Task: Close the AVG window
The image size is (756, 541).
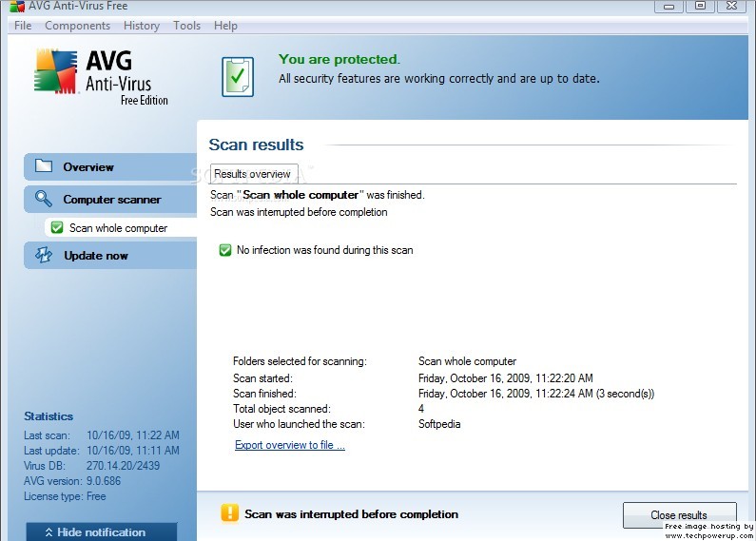Action: pos(732,6)
